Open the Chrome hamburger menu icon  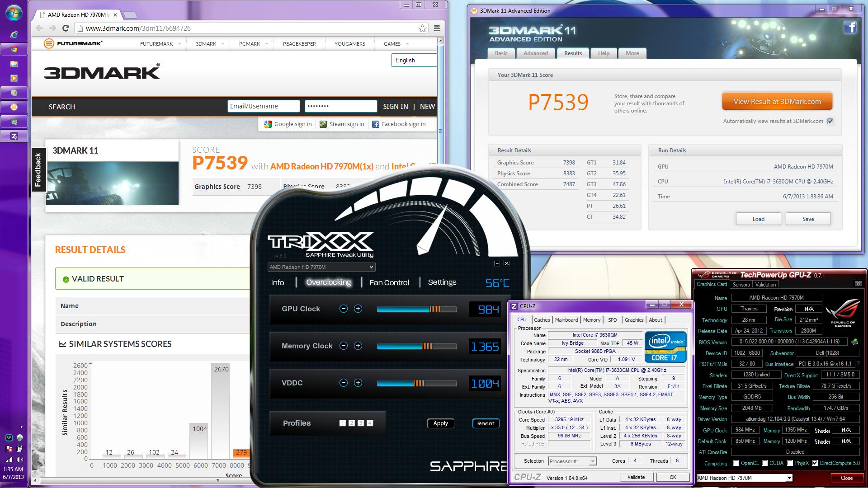[437, 28]
